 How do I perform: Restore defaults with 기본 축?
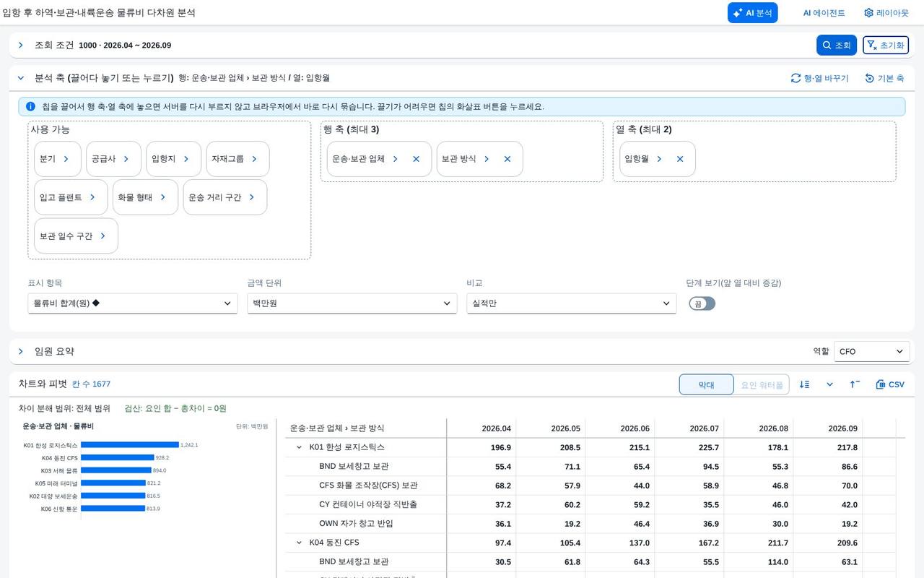(884, 78)
